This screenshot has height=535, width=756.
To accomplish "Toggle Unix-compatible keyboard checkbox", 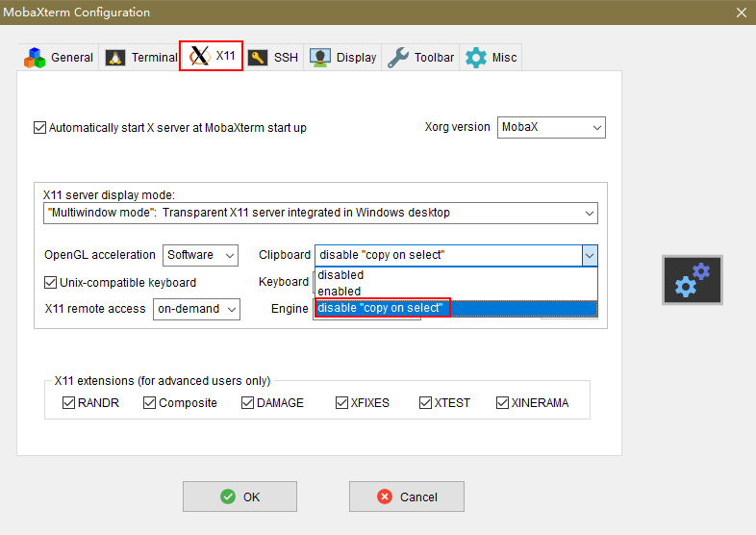I will click(x=50, y=282).
